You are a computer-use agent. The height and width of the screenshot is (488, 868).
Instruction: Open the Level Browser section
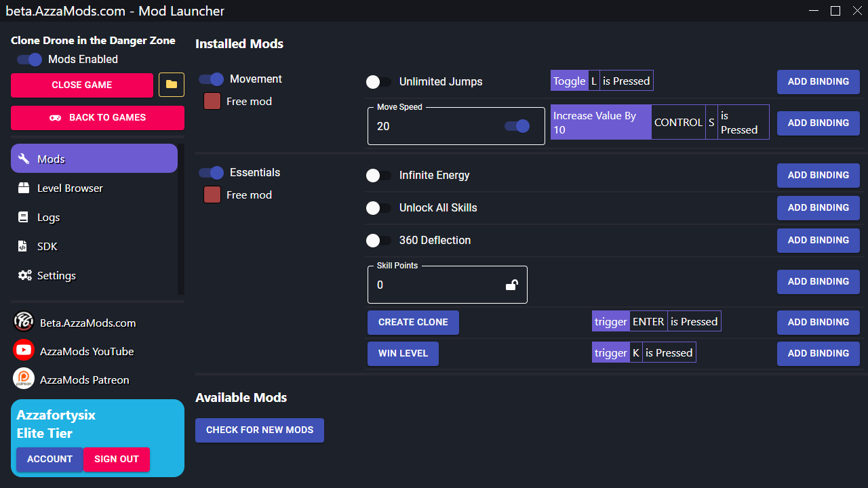coord(94,188)
